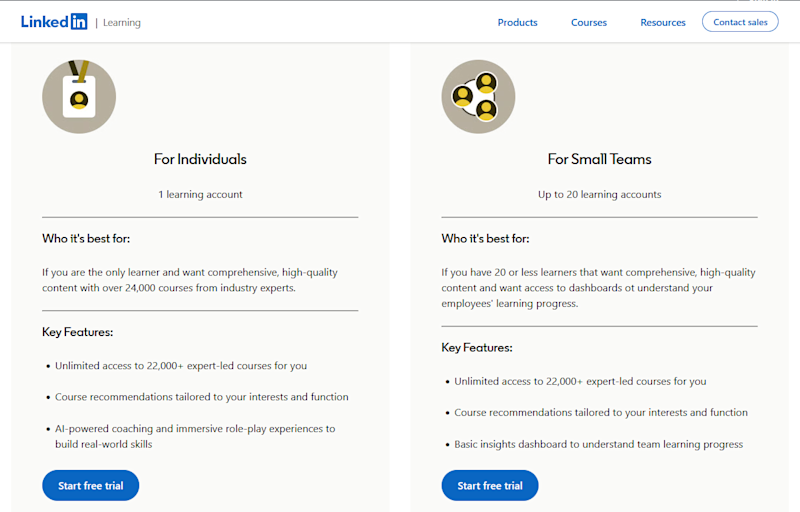This screenshot has width=800, height=512.
Task: Click the Contact sales button
Action: point(740,22)
